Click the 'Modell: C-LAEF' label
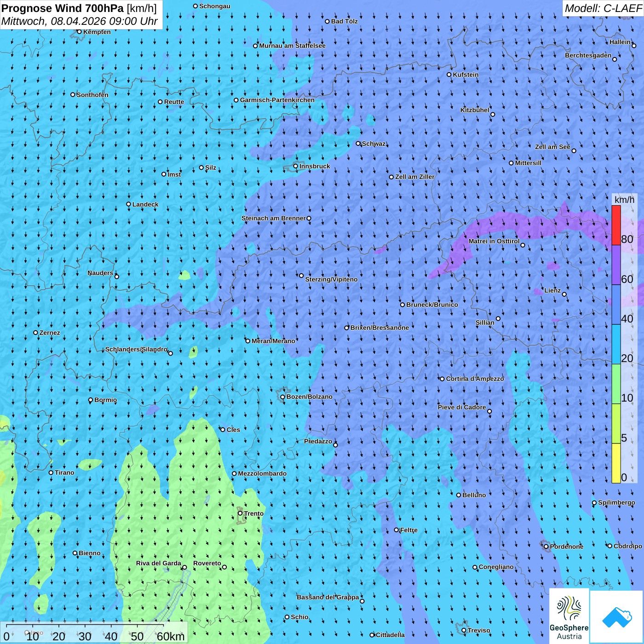Viewport: 644px width, 644px height. tap(603, 8)
